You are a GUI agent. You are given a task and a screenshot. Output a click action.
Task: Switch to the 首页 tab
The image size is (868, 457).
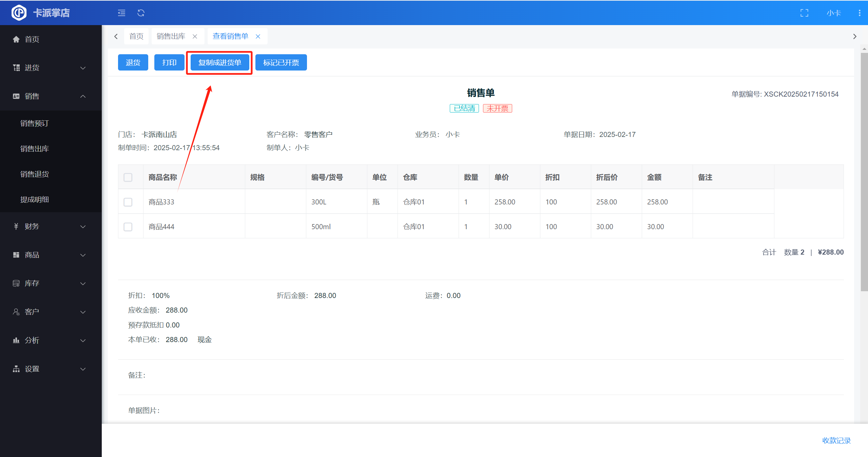click(136, 36)
